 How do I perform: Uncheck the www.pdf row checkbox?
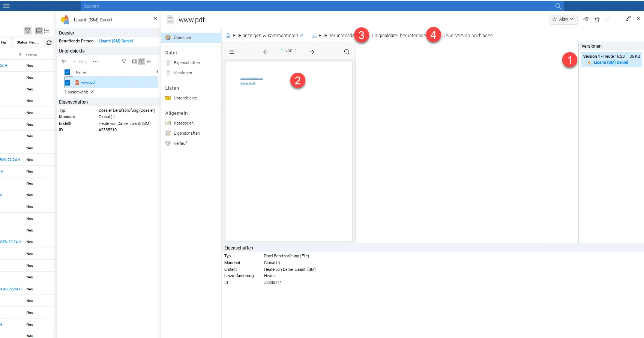coord(67,83)
